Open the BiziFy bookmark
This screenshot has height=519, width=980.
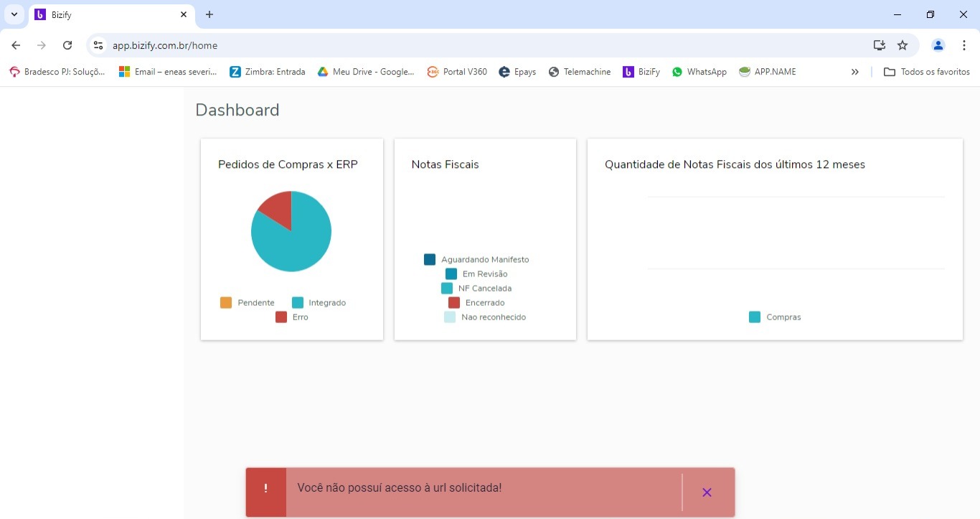click(641, 72)
